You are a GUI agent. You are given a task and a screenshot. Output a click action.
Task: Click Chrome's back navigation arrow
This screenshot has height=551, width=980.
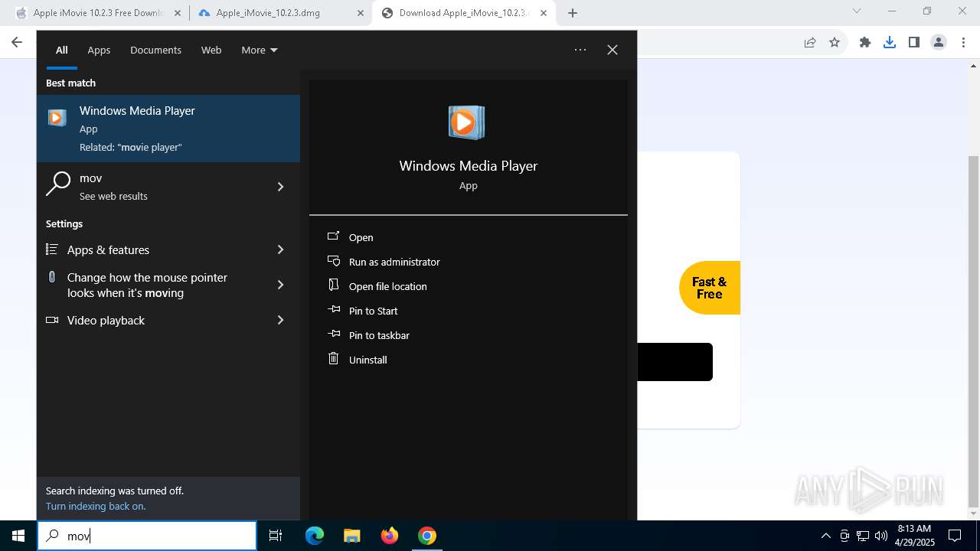[x=17, y=42]
